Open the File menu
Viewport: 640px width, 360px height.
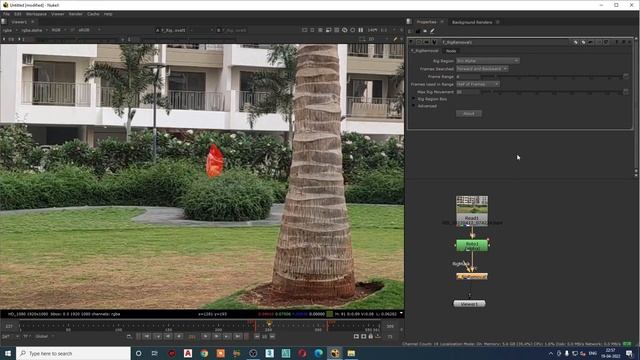coord(7,14)
